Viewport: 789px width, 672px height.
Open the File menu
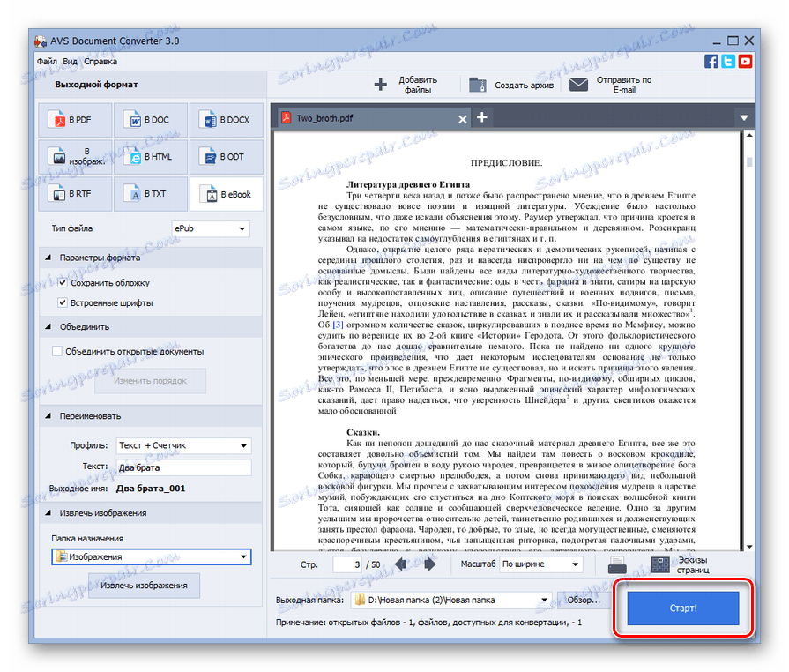click(x=47, y=62)
